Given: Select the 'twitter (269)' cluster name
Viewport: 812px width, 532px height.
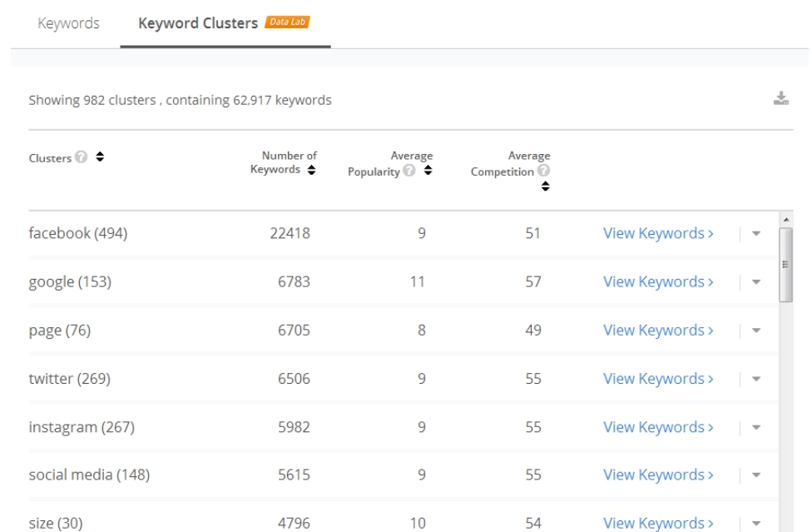Looking at the screenshot, I should tap(69, 379).
